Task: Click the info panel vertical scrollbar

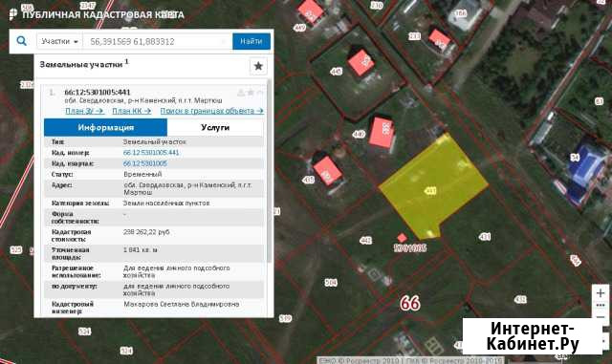Action: point(269,172)
